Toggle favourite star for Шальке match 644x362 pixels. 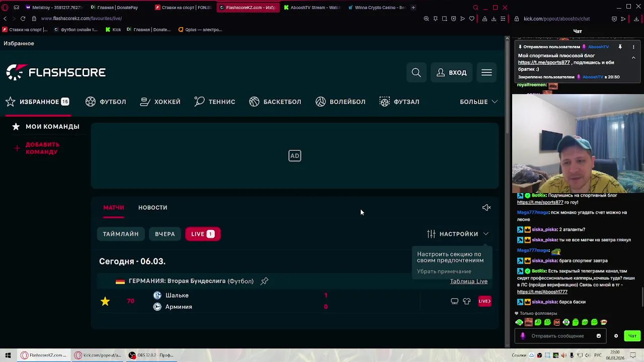click(x=105, y=301)
